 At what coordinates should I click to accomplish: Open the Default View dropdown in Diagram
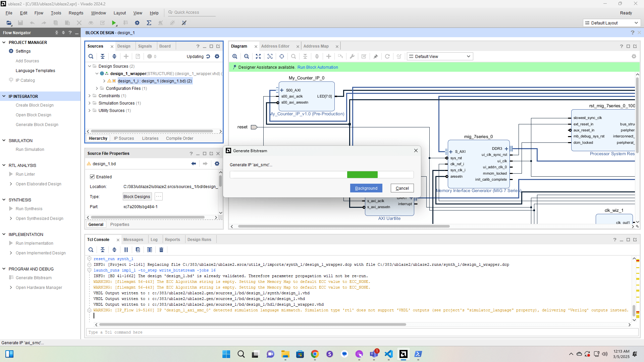click(x=440, y=56)
